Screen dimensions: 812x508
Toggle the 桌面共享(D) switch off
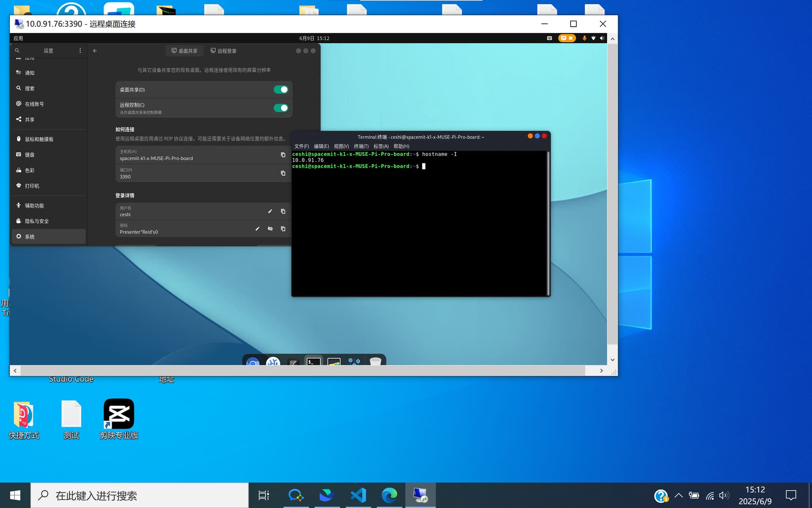click(x=281, y=90)
